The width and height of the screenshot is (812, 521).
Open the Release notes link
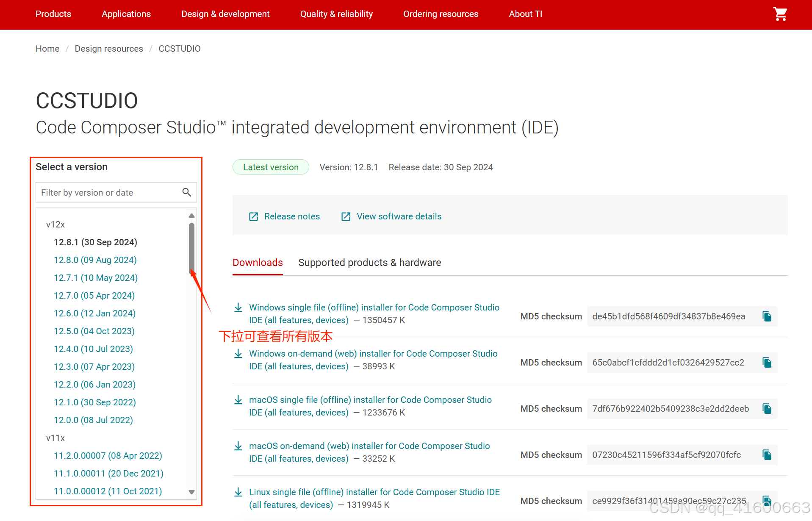292,216
